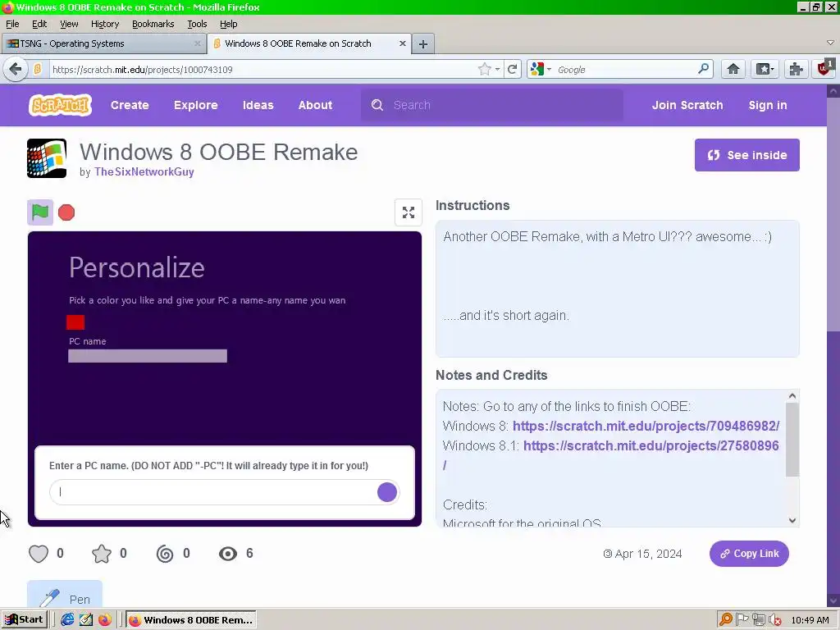840x630 pixels.
Task: Click the PC name gray box on stage
Action: click(148, 356)
